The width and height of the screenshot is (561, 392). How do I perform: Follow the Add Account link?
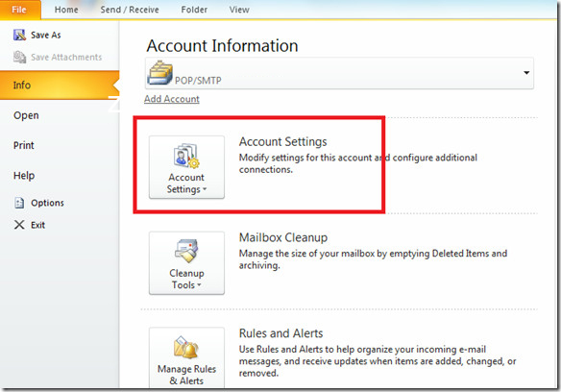172,99
